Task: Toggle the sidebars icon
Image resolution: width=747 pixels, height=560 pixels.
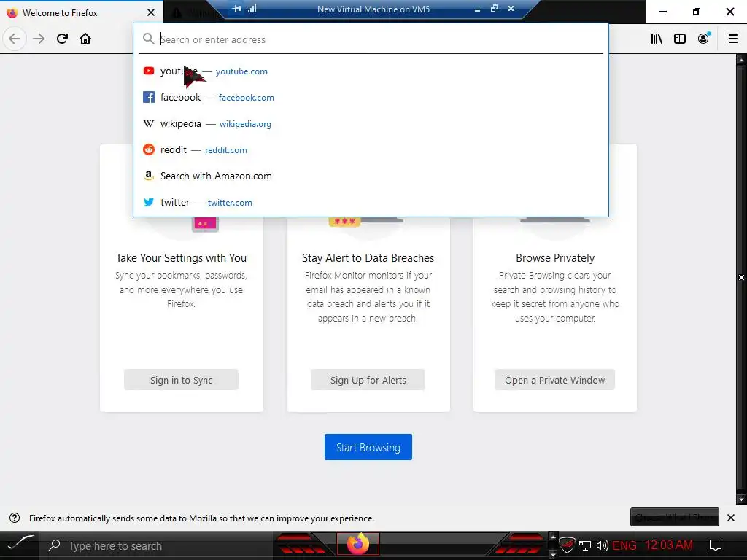Action: [x=680, y=39]
